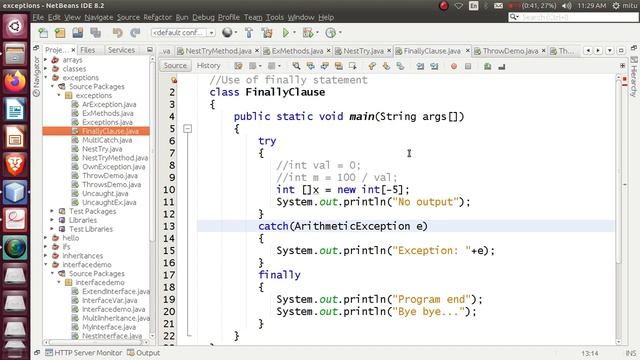Run the project with green play icon
Screen dimensions: 640x360
click(286, 33)
